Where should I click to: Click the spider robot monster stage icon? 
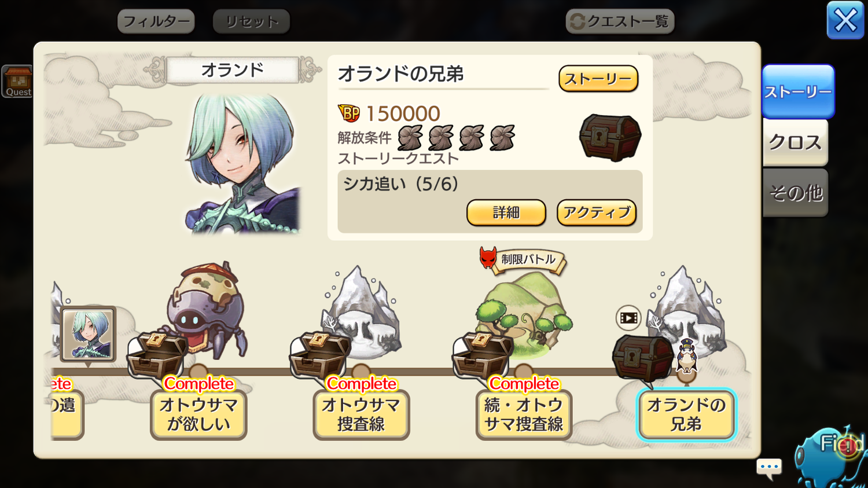[x=207, y=309]
